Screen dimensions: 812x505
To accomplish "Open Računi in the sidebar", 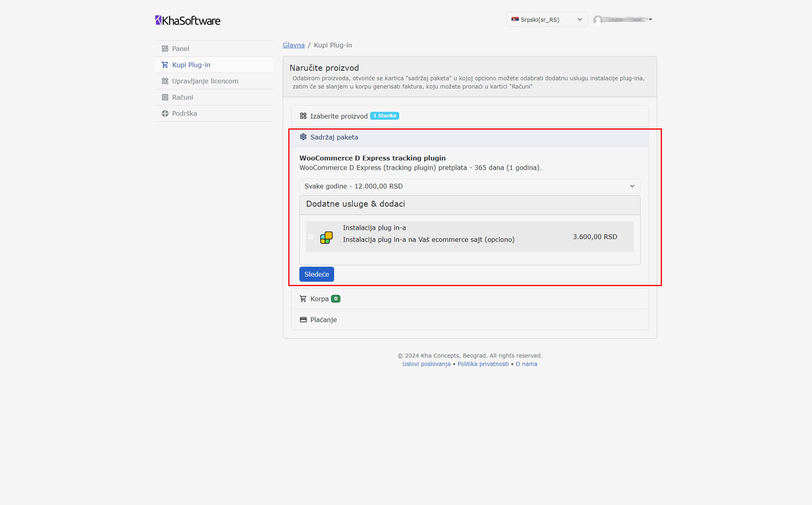I will 214,97.
